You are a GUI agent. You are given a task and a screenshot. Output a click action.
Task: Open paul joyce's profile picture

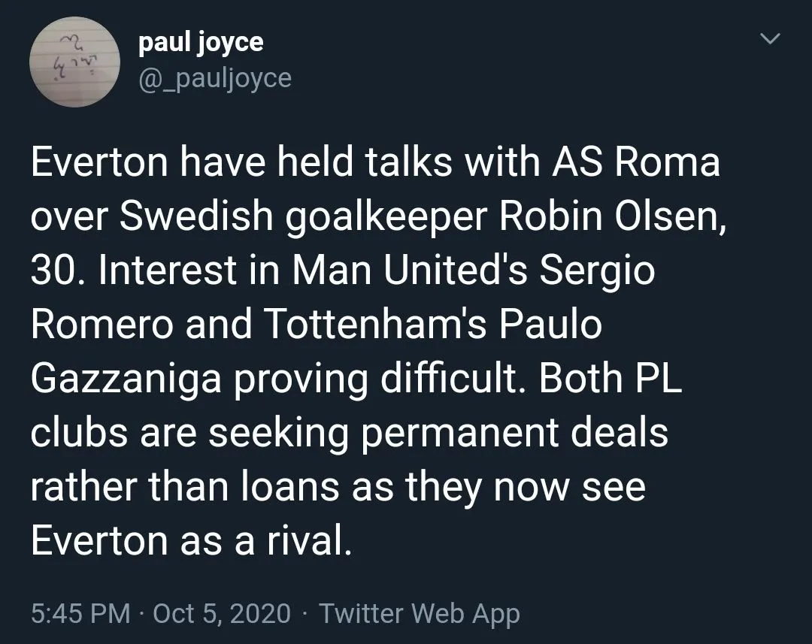pyautogui.click(x=74, y=62)
